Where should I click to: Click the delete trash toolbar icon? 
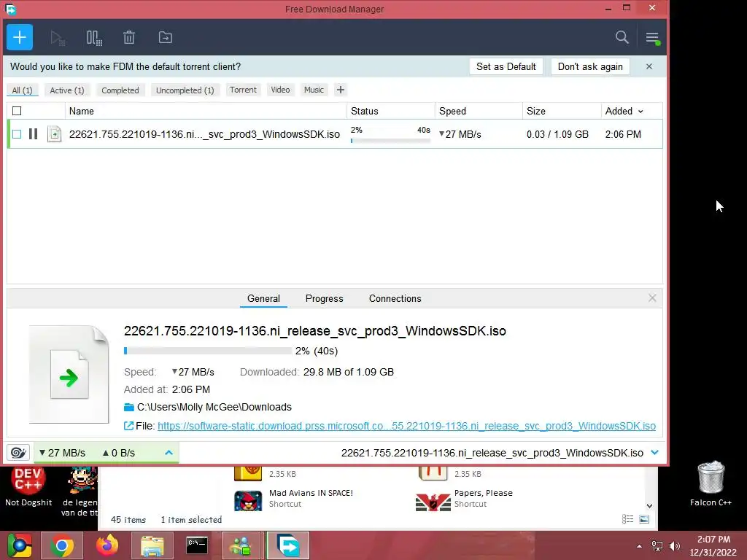point(129,37)
